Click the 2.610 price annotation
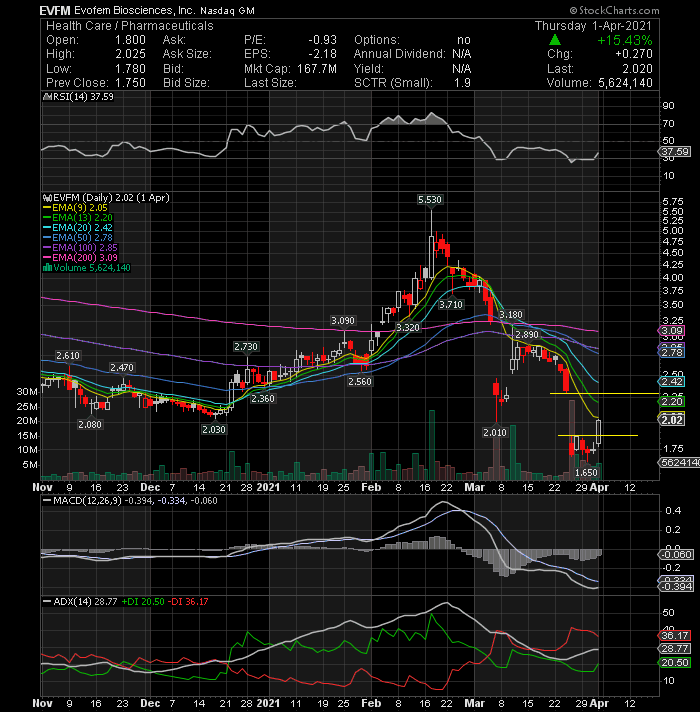Screen dimensions: 700x712 (68, 356)
